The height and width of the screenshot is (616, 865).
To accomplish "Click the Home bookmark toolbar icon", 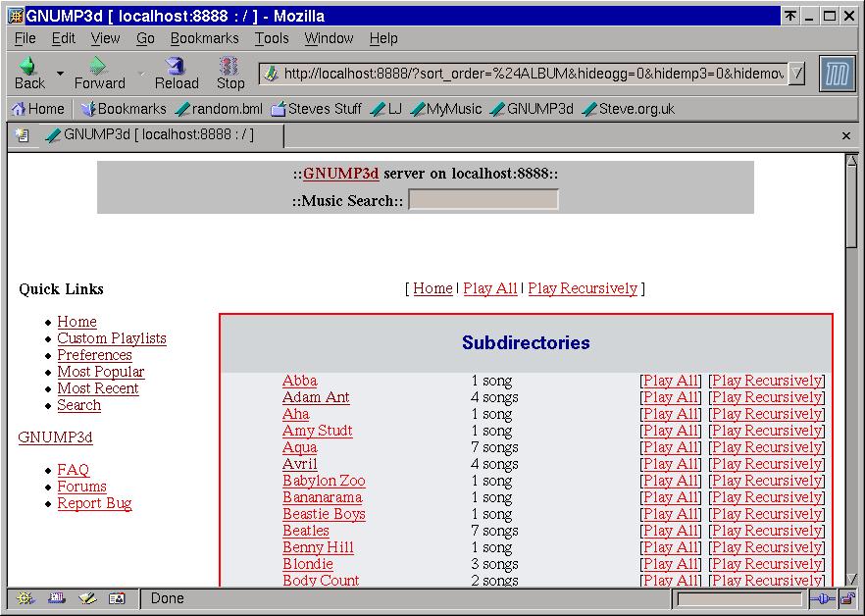I will pyautogui.click(x=37, y=109).
